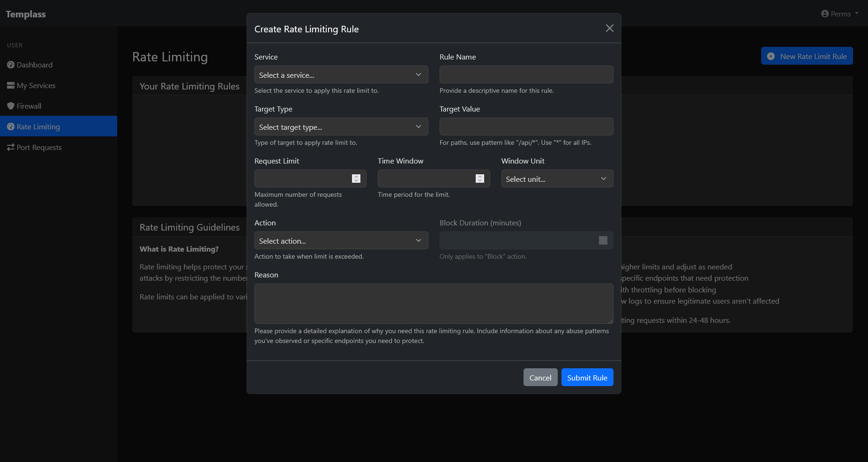Click the Perms user avatar icon
868x462 pixels.
[825, 14]
